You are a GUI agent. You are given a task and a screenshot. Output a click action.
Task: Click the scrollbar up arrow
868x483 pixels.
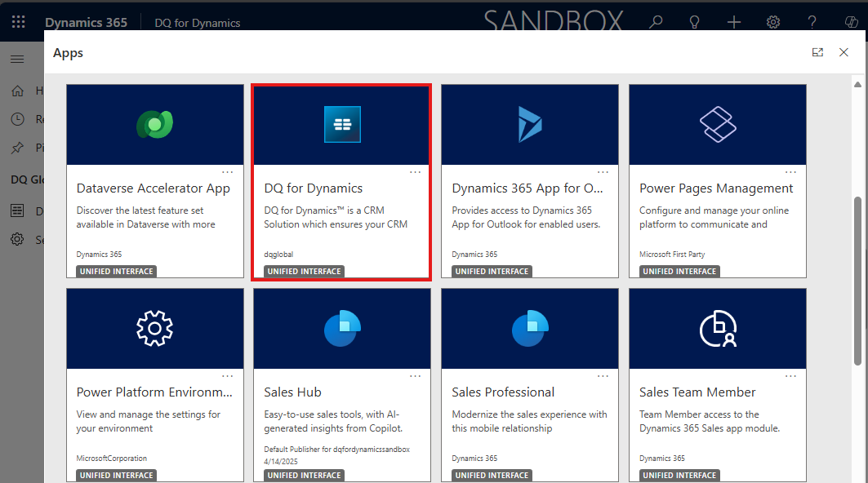tap(857, 85)
